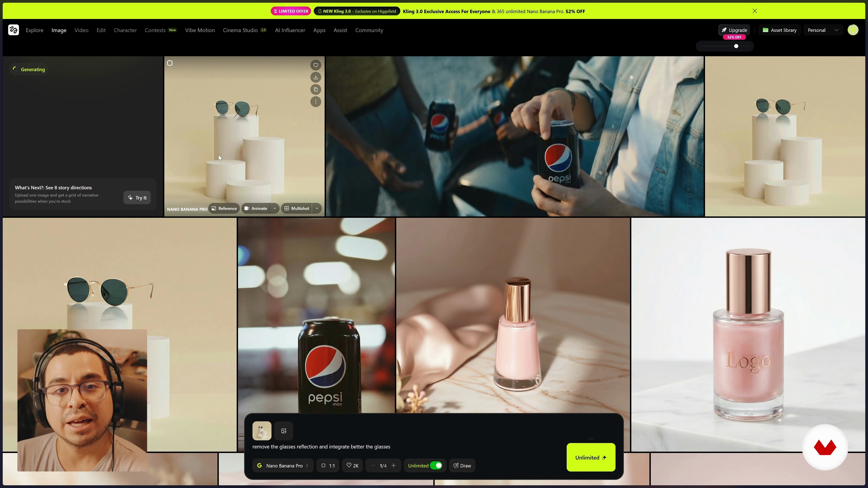Select the reference image thumbnail in prompt bar
Image resolution: width=868 pixels, height=488 pixels.
pos(262,431)
